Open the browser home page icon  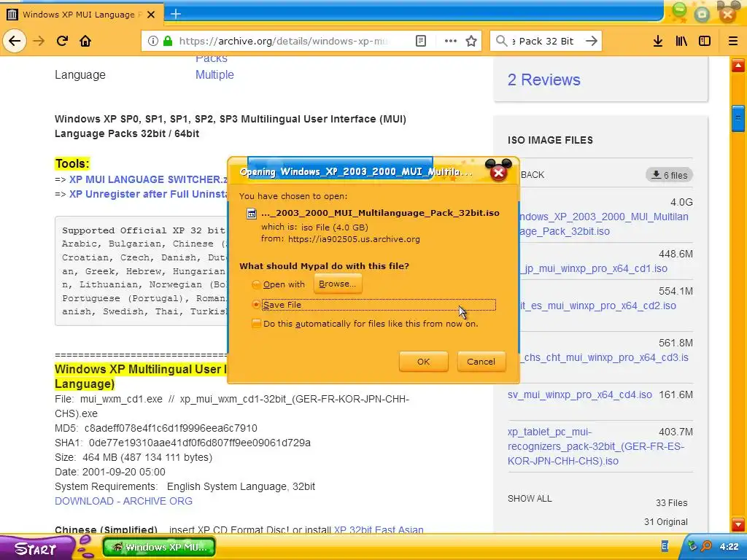(x=85, y=41)
